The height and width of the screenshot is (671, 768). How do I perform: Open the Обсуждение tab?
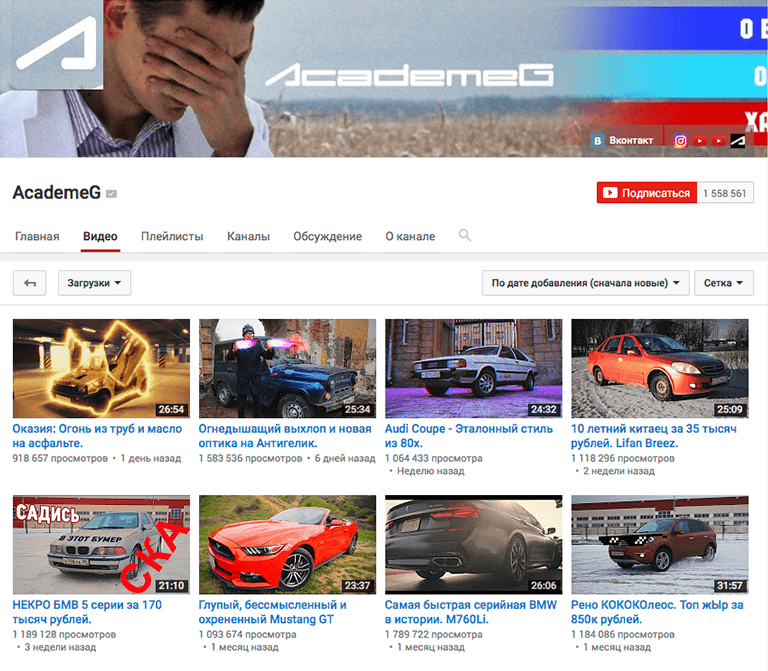click(327, 237)
